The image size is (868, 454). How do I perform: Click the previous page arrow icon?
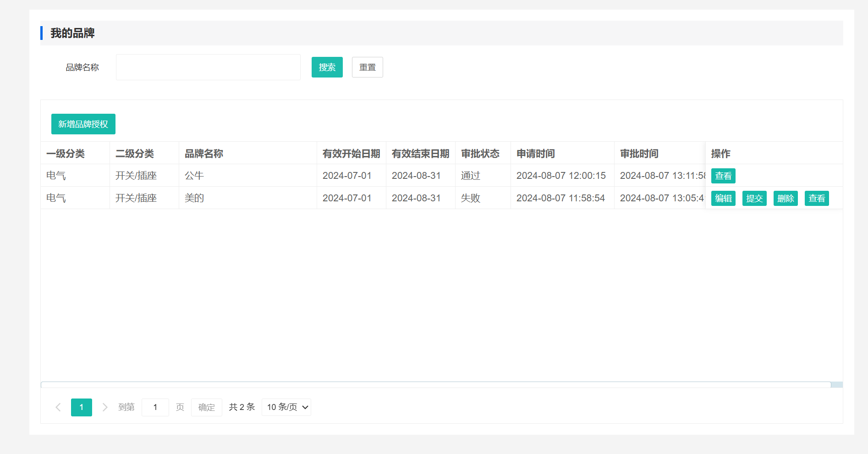pyautogui.click(x=58, y=407)
